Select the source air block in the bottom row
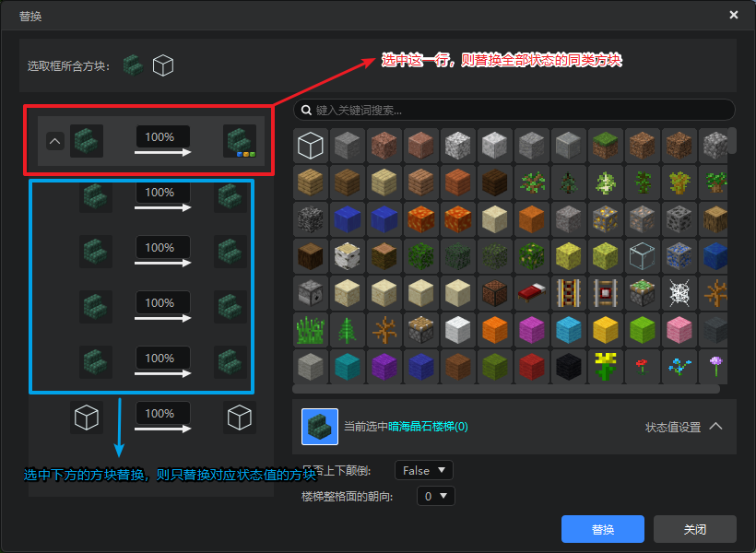This screenshot has height=553, width=756. pyautogui.click(x=87, y=418)
